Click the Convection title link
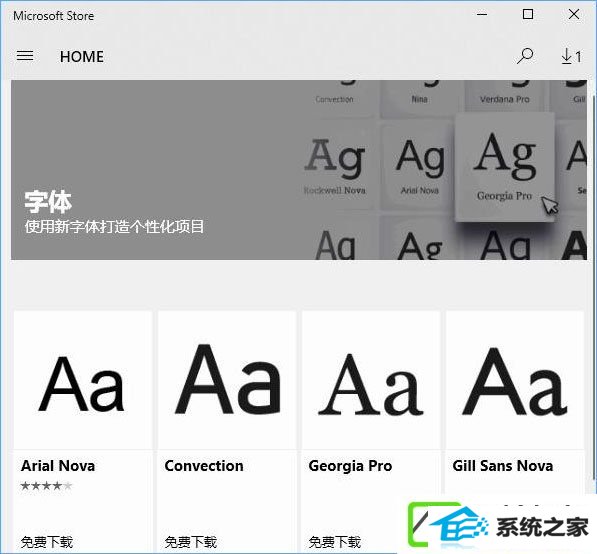The width and height of the screenshot is (597, 554). [204, 466]
